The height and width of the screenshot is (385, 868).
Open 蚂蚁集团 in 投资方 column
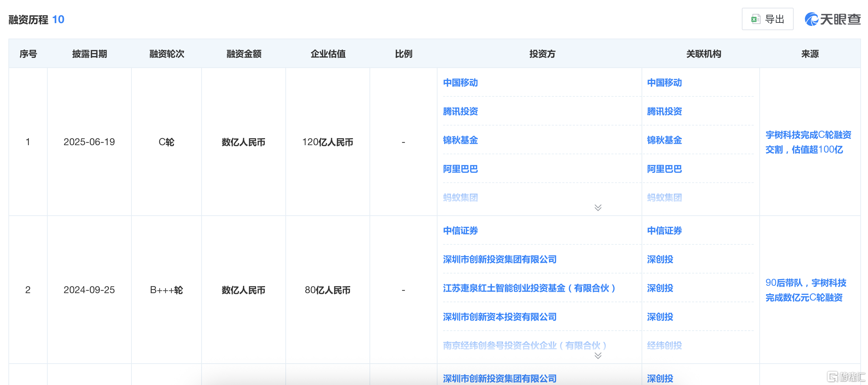click(460, 198)
